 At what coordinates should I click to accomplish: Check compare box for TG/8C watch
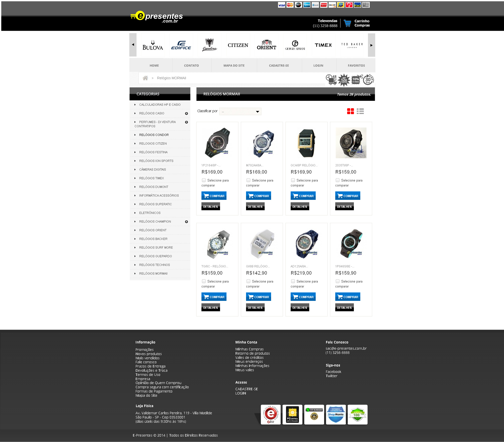[x=204, y=281]
